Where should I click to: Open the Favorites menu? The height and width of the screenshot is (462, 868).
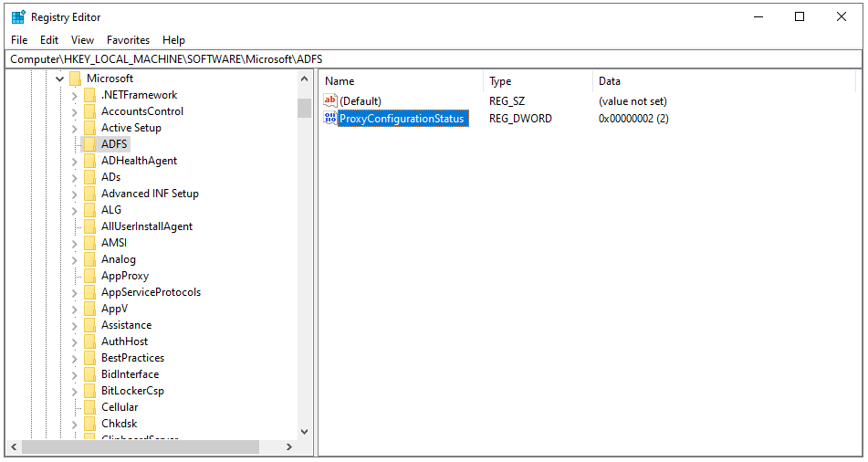pyautogui.click(x=128, y=40)
